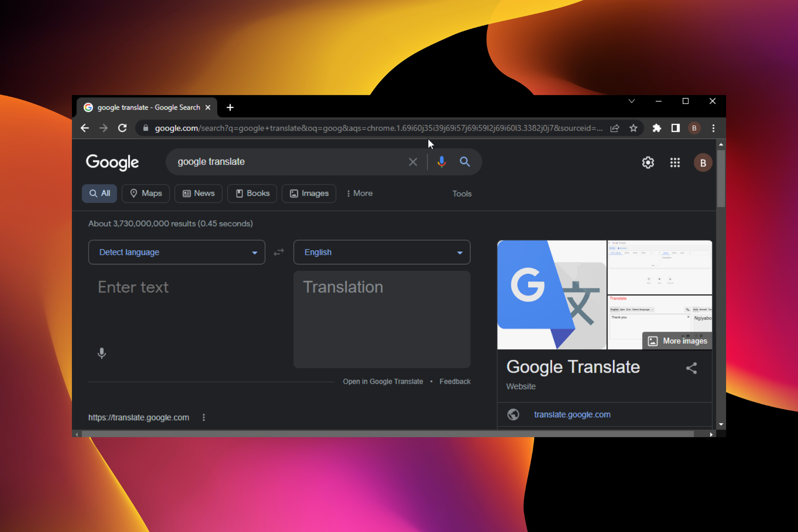This screenshot has width=798, height=532.
Task: Open the Google Translate logo thumbnail
Action: pos(552,295)
